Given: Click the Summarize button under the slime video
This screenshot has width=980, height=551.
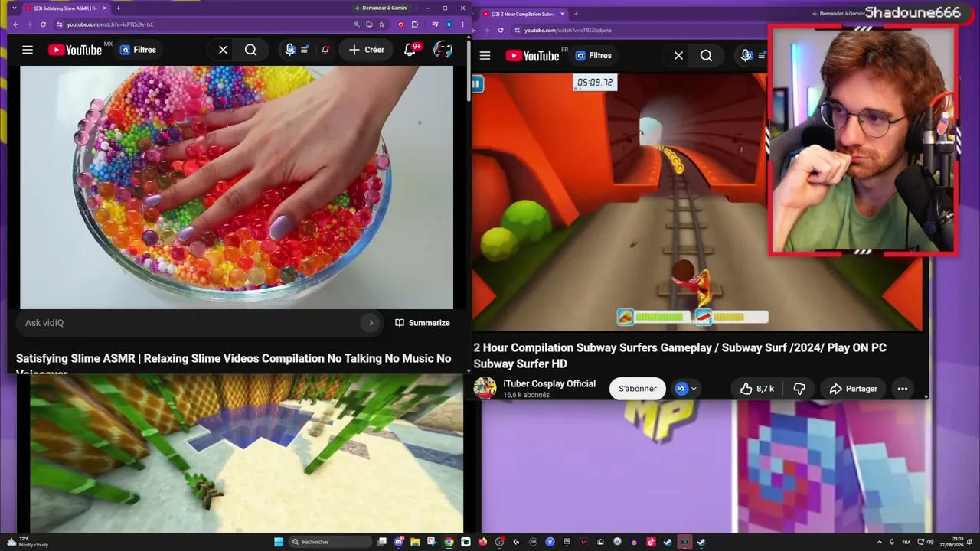Looking at the screenshot, I should point(422,323).
